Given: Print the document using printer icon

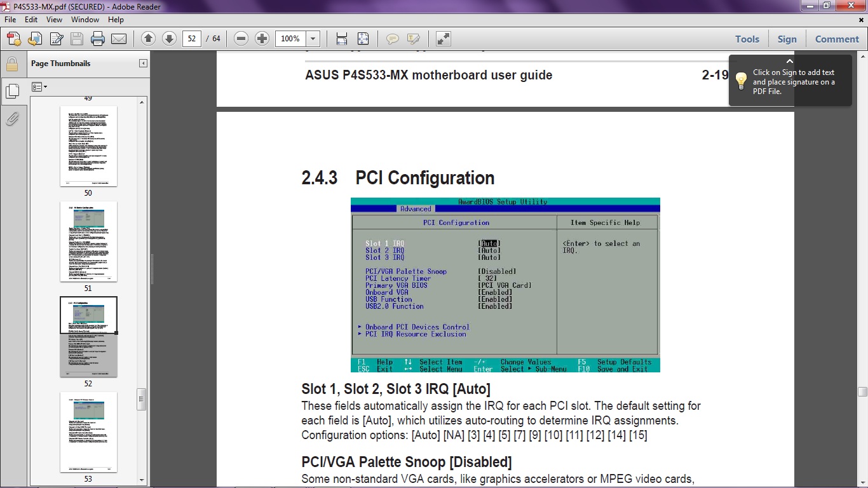Looking at the screenshot, I should click(98, 39).
